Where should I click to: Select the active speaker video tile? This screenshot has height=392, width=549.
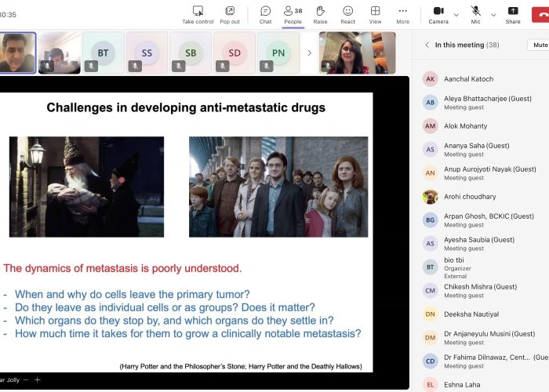(17, 53)
